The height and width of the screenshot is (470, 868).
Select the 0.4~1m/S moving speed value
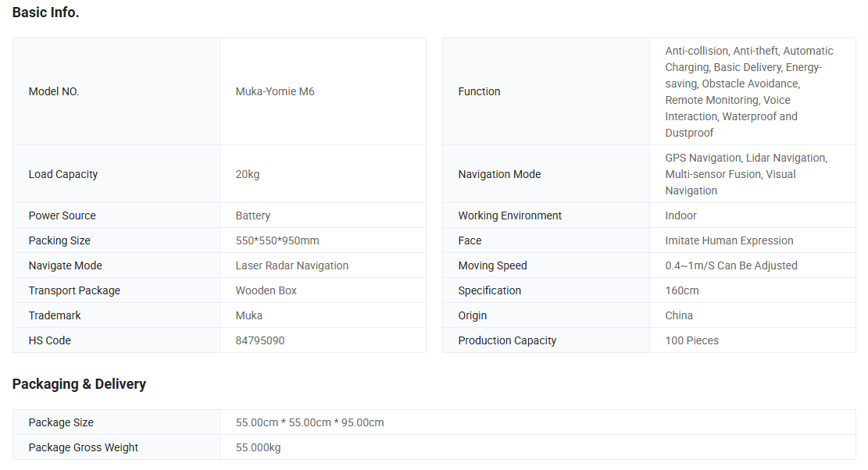pos(731,265)
